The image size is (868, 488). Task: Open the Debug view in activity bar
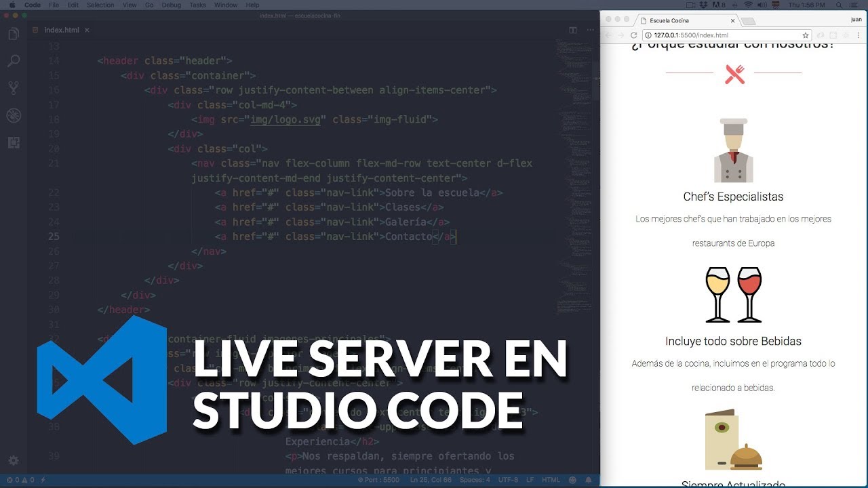click(13, 115)
